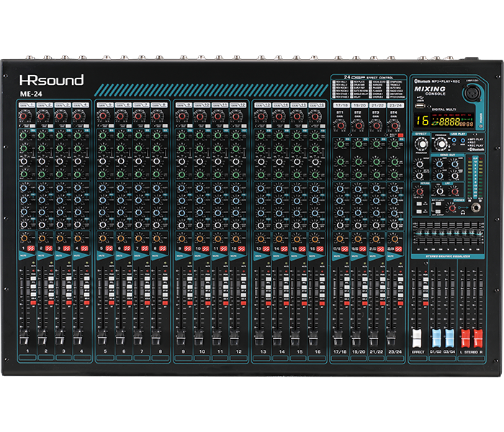Click the HRsound logo
Image resolution: width=504 pixels, height=432 pixels.
52,79
